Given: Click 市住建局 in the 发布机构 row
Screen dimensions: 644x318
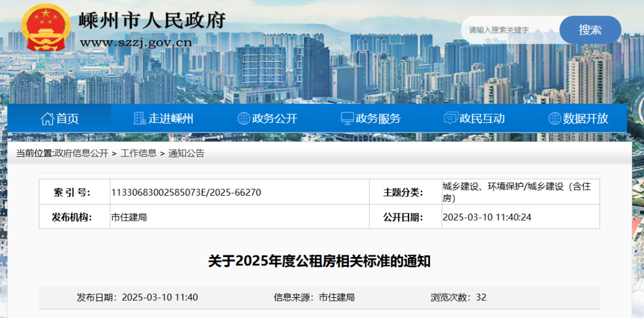Looking at the screenshot, I should 129,217.
